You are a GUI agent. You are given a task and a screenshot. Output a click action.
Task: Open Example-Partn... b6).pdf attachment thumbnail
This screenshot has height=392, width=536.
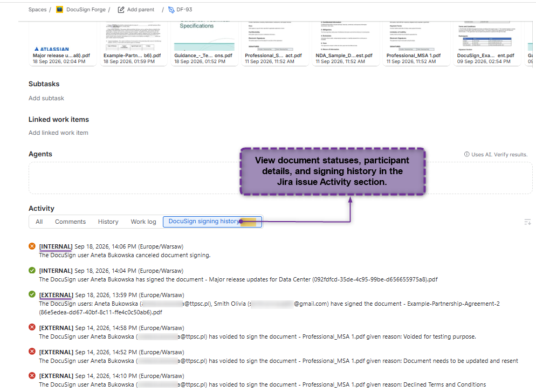(x=133, y=43)
